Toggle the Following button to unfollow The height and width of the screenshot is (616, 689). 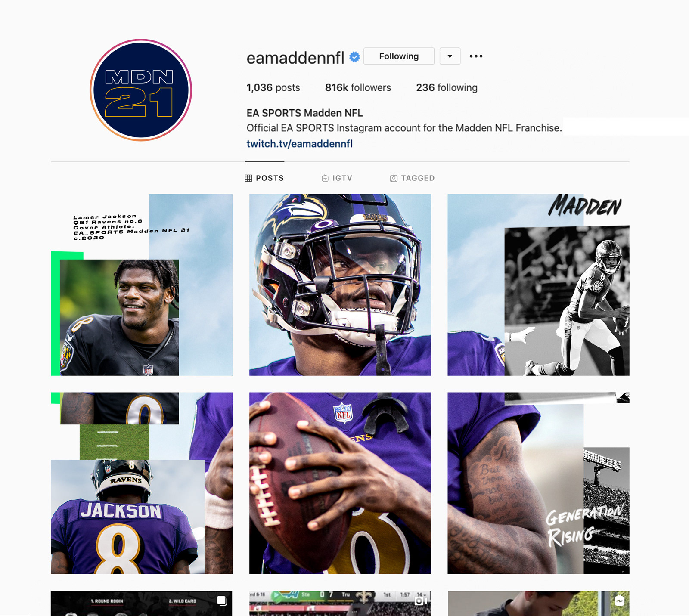[399, 56]
